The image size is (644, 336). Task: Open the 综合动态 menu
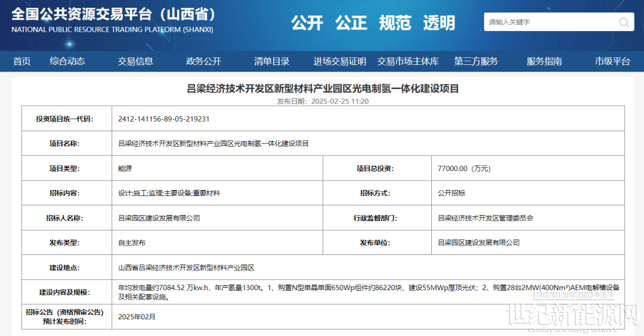(x=67, y=61)
